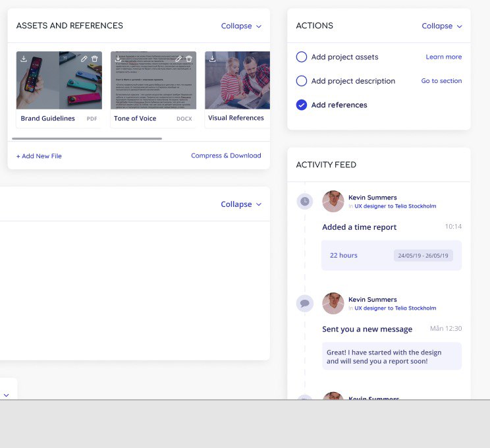Click the 'Added a time report' heading
The image size is (490, 448).
coord(360,227)
